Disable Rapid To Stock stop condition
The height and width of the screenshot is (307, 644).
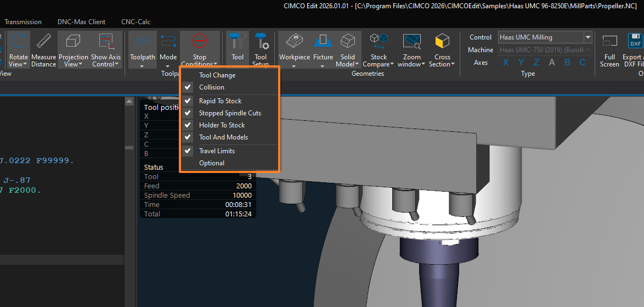tap(220, 101)
